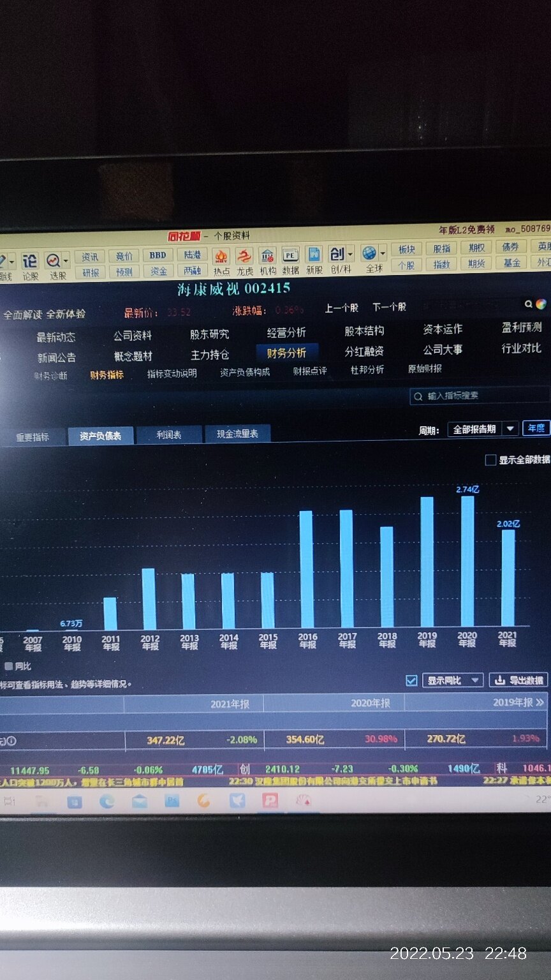Viewport: 551px width, 980px height.
Task: Click the 年度 period button
Action: [x=536, y=428]
